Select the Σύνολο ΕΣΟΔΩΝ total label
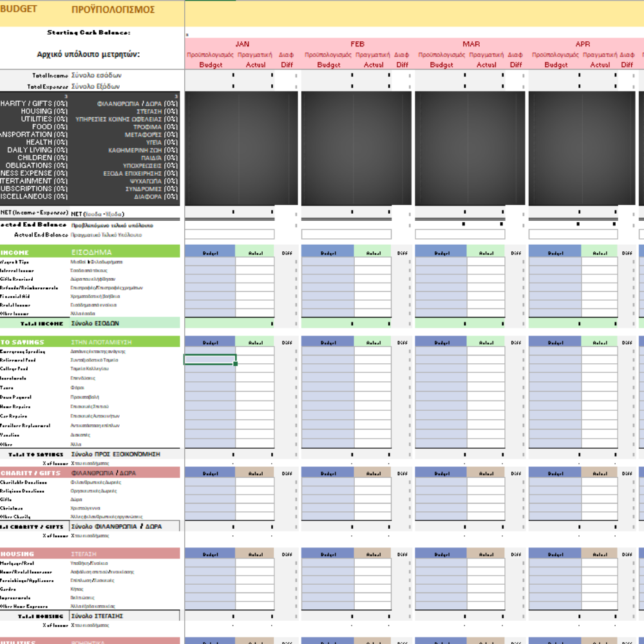Screen dimensions: 644x644 click(x=95, y=323)
